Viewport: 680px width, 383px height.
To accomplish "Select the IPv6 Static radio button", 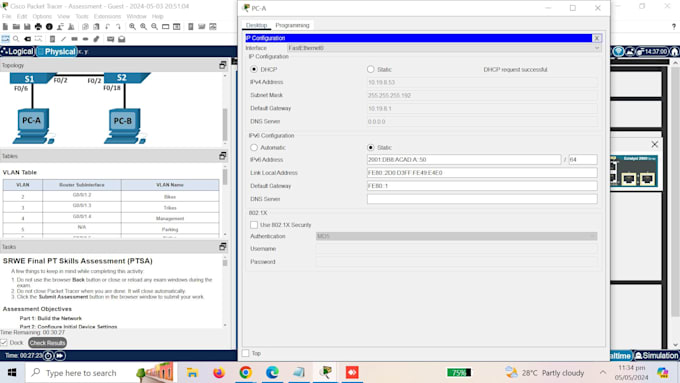I will (x=370, y=147).
